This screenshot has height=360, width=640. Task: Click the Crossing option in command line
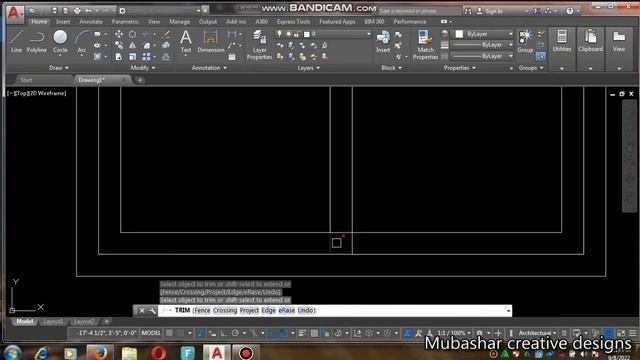225,311
